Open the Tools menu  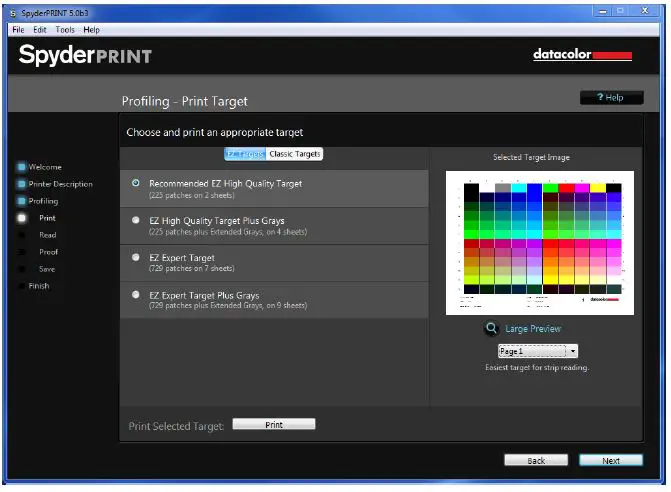[x=65, y=30]
